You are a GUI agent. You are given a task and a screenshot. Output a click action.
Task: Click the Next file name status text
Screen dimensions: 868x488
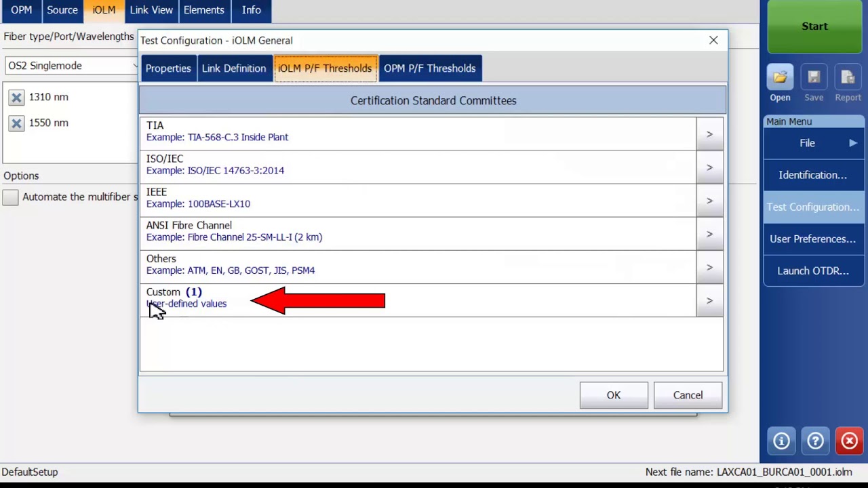[749, 472]
